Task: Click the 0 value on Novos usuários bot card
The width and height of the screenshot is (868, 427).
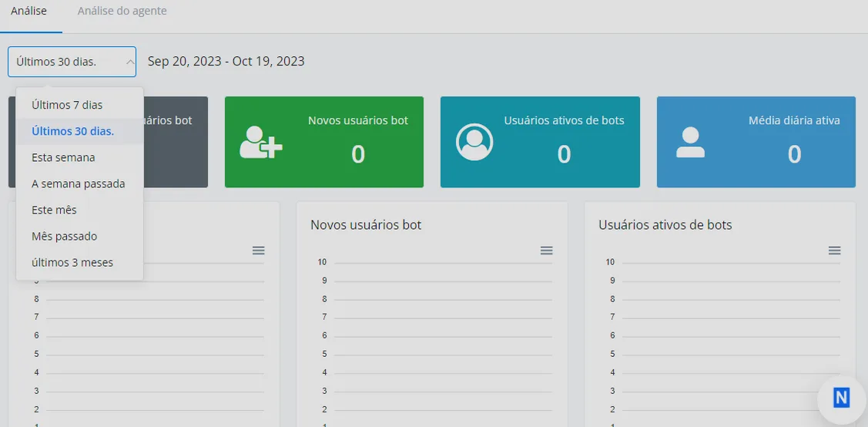Action: click(x=358, y=155)
